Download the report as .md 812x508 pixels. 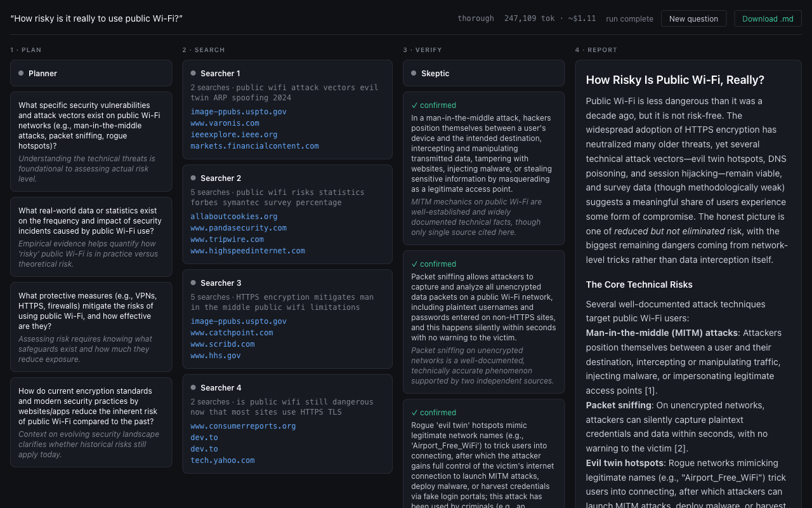click(768, 18)
